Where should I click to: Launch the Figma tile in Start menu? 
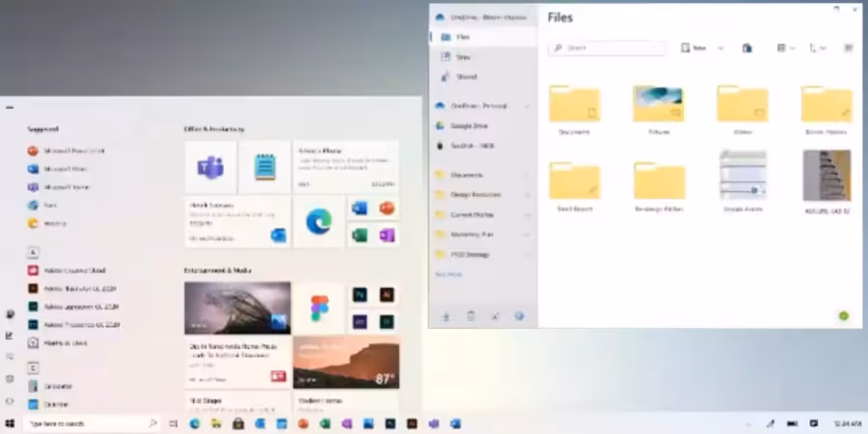tap(319, 308)
